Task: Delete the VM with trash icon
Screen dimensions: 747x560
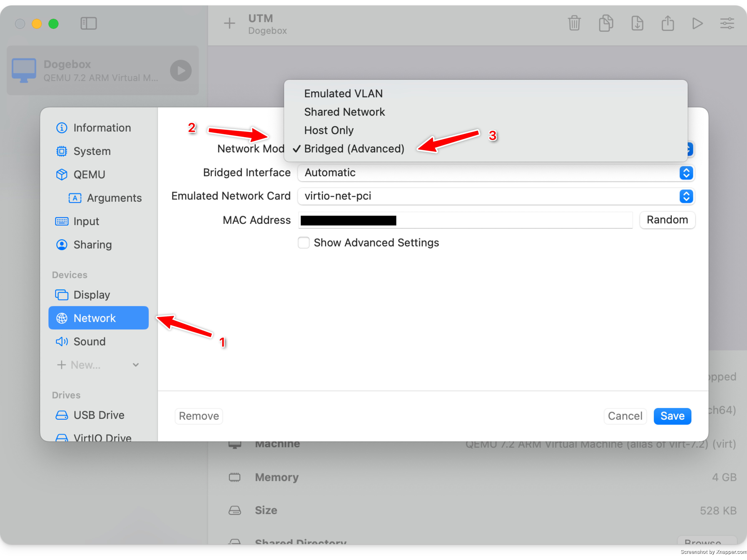Action: [x=574, y=23]
